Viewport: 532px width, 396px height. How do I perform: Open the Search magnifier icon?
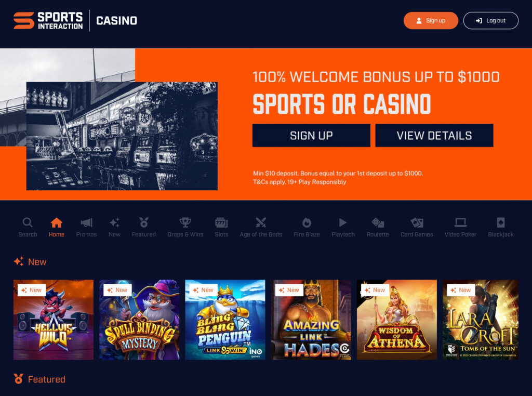(x=28, y=222)
